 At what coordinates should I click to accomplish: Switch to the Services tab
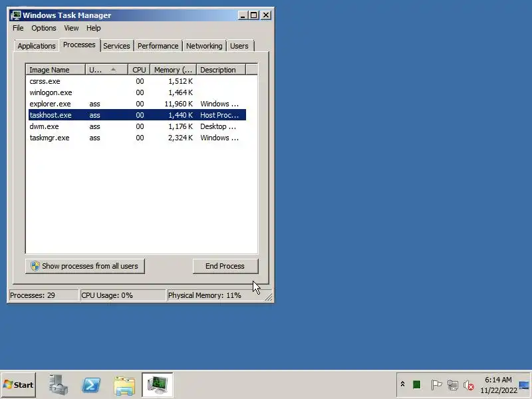(116, 46)
